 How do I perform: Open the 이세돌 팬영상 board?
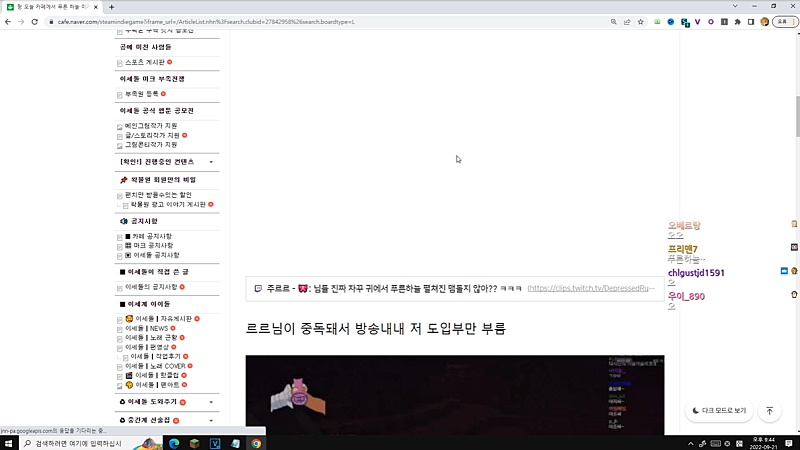click(147, 347)
